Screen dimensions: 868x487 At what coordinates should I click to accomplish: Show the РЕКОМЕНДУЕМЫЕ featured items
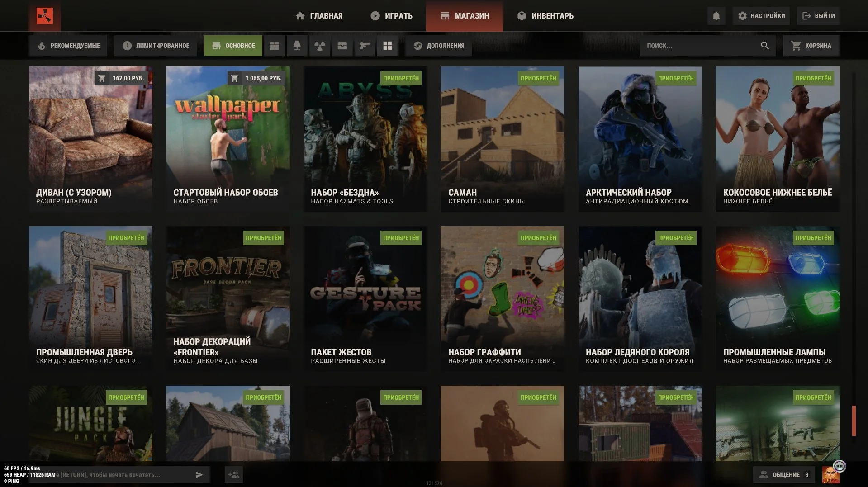(68, 46)
